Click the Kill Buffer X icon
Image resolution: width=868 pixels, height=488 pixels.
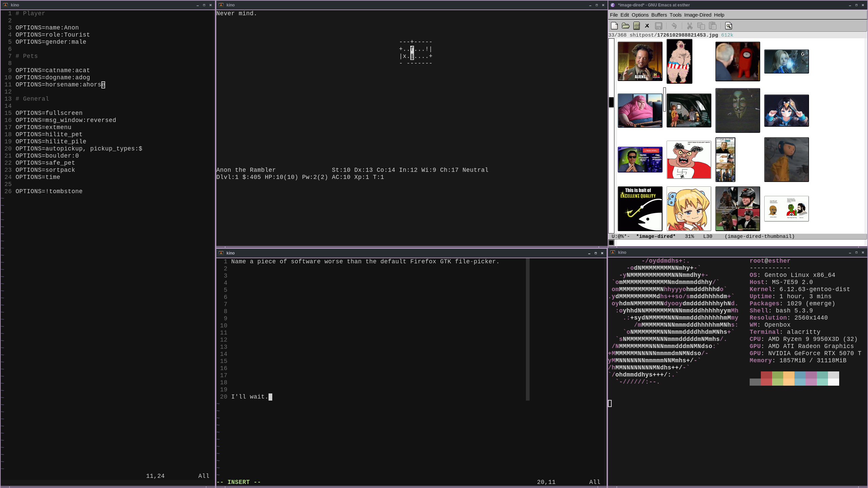[x=647, y=26]
